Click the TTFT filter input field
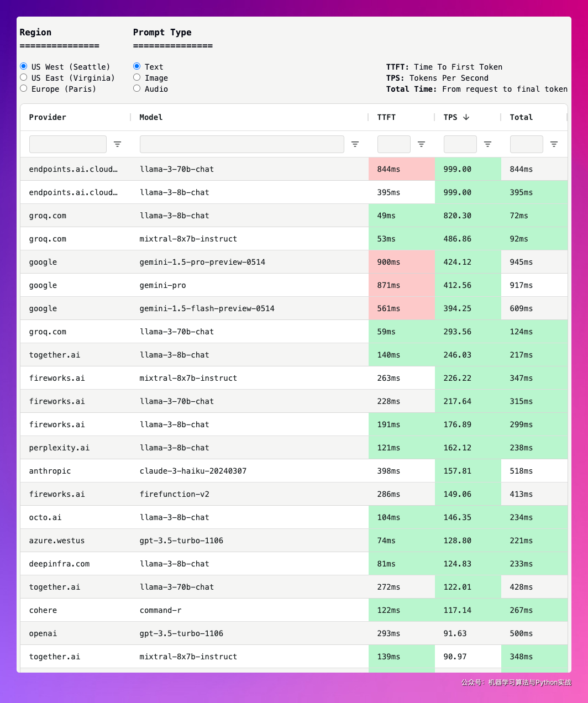Viewport: 588px width, 703px height. pyautogui.click(x=393, y=144)
